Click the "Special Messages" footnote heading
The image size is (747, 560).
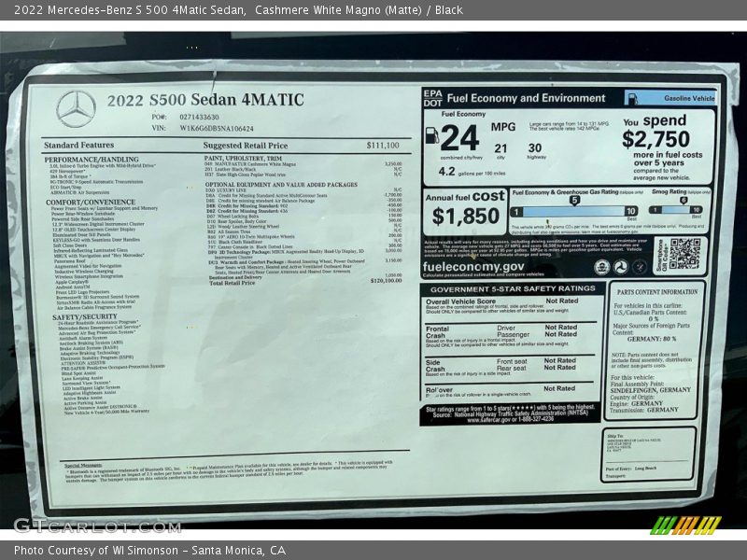point(83,465)
